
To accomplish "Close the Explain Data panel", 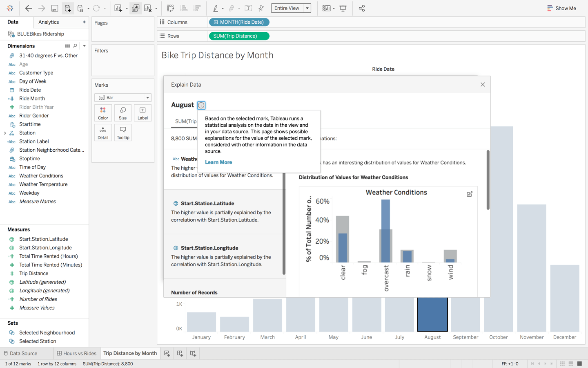I will 483,85.
